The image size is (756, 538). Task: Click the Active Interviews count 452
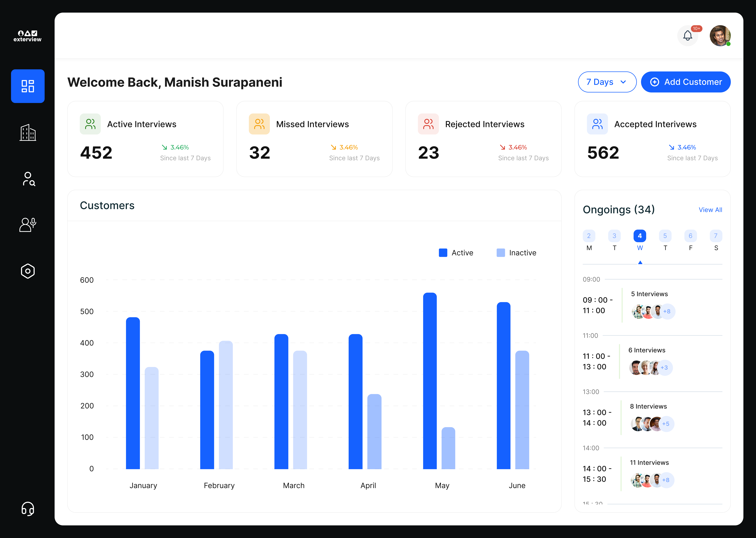(96, 153)
